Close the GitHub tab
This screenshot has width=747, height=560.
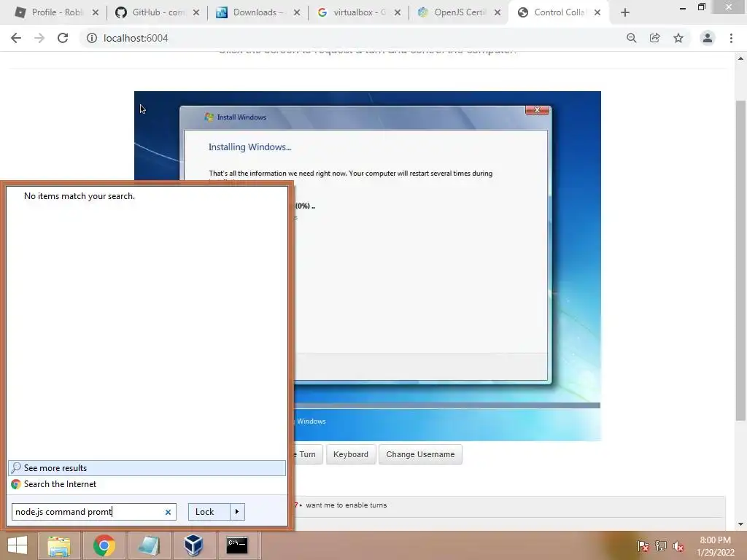point(196,12)
